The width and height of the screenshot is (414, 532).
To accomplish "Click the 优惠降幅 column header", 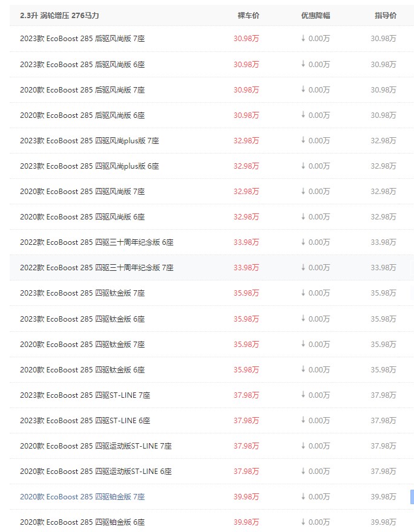I will coord(315,16).
